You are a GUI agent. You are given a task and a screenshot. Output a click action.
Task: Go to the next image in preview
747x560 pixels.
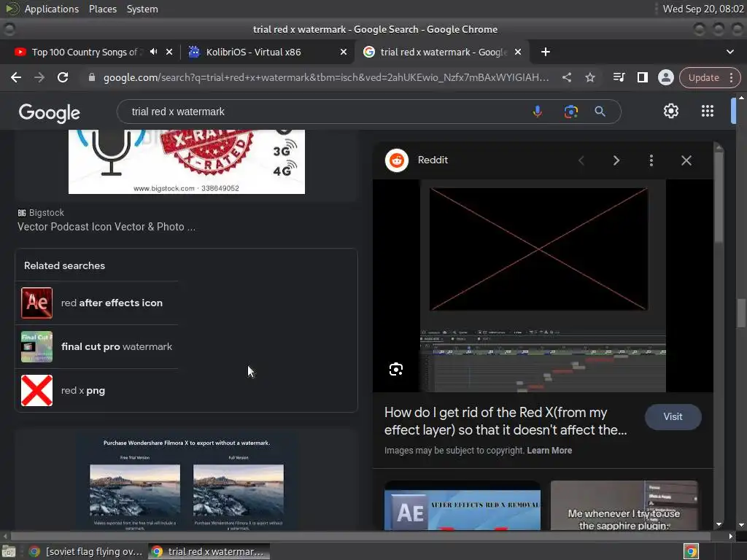(x=616, y=160)
